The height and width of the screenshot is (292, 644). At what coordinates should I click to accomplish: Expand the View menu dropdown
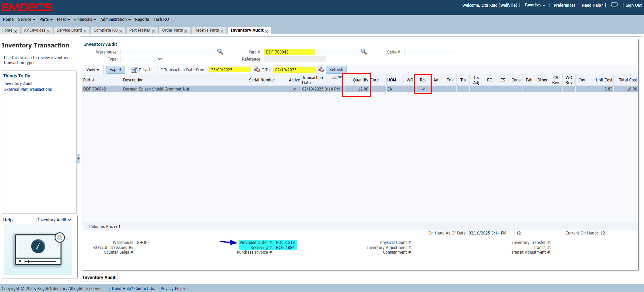pyautogui.click(x=93, y=70)
